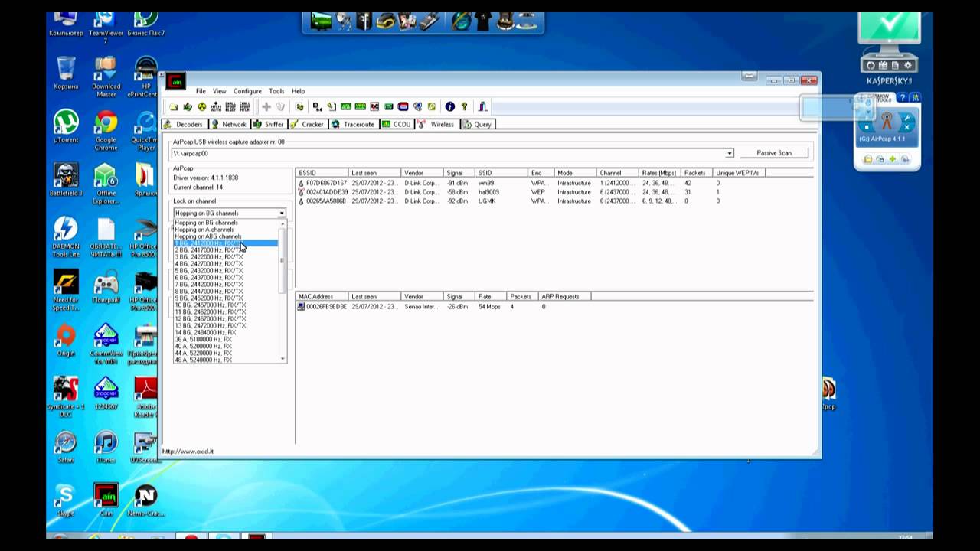Select the Cain desktop shortcut icon

(106, 500)
